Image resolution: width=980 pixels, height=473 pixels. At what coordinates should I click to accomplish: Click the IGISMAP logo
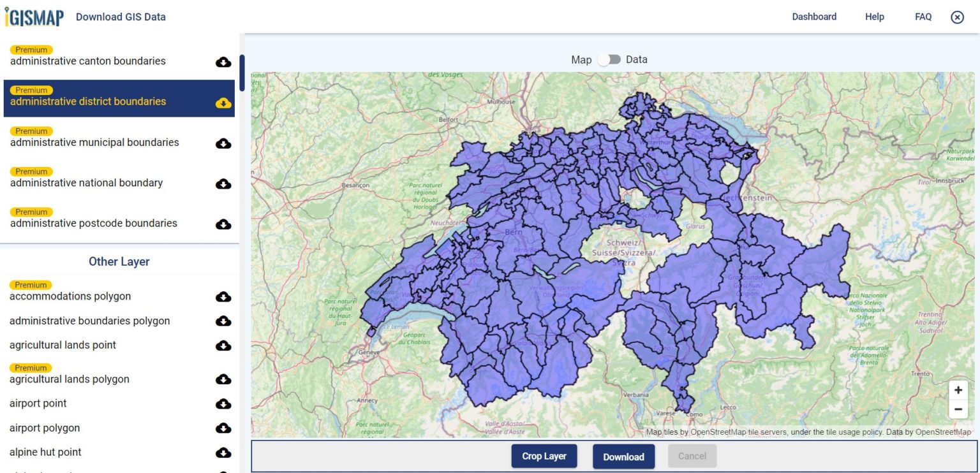34,17
